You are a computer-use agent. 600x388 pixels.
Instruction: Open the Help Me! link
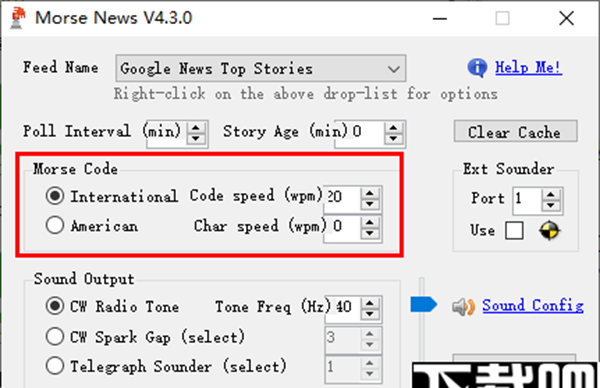528,68
